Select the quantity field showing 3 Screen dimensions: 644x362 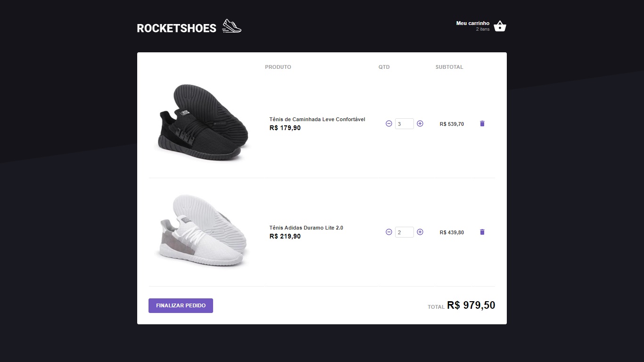[x=404, y=123]
